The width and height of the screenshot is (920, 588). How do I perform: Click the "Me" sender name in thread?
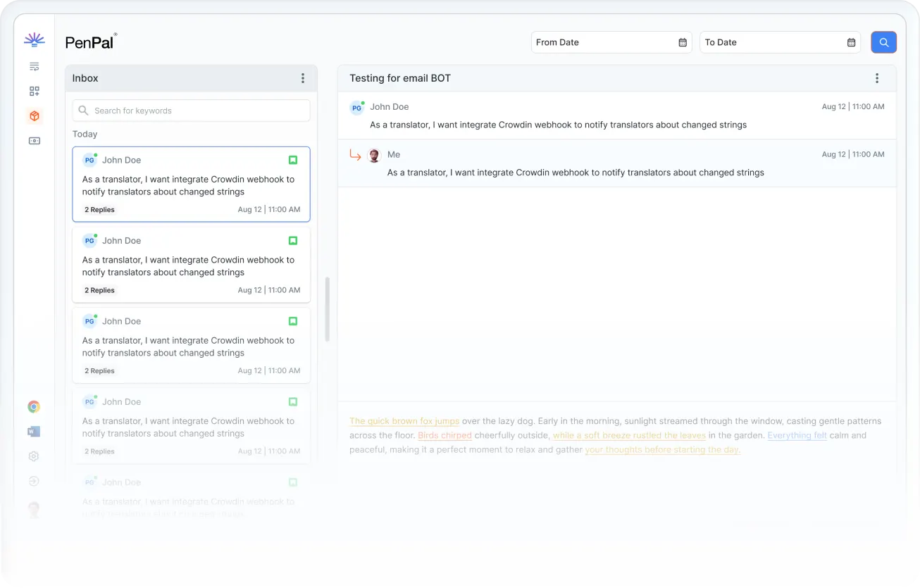(x=394, y=154)
